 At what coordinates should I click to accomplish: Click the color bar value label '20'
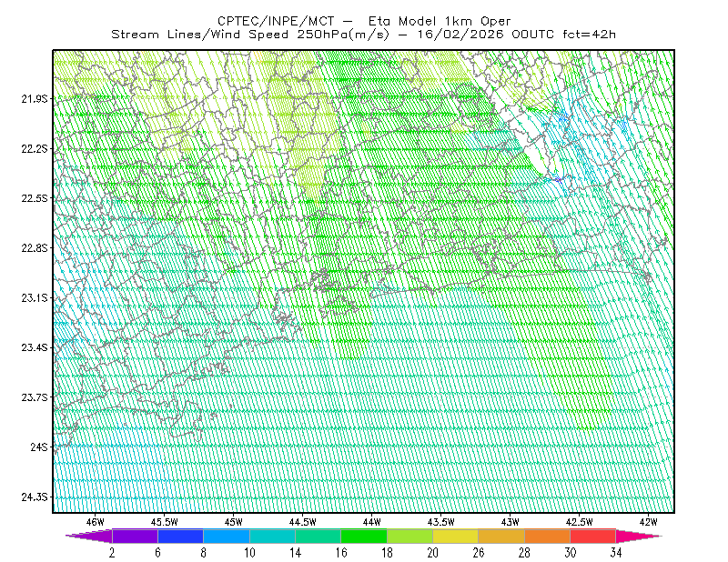433,553
